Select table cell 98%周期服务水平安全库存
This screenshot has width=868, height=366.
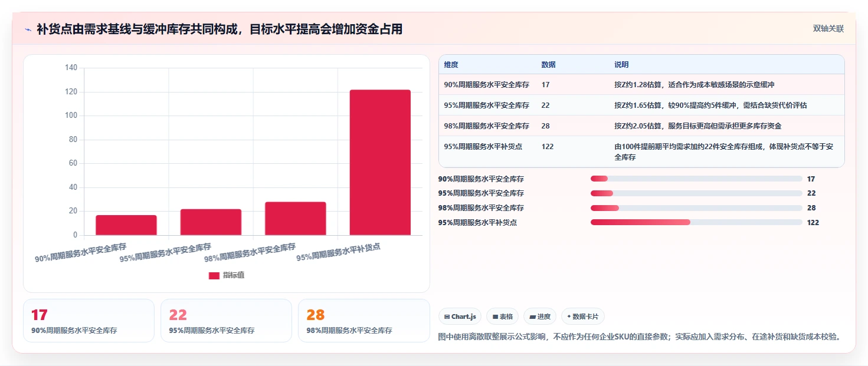(487, 126)
